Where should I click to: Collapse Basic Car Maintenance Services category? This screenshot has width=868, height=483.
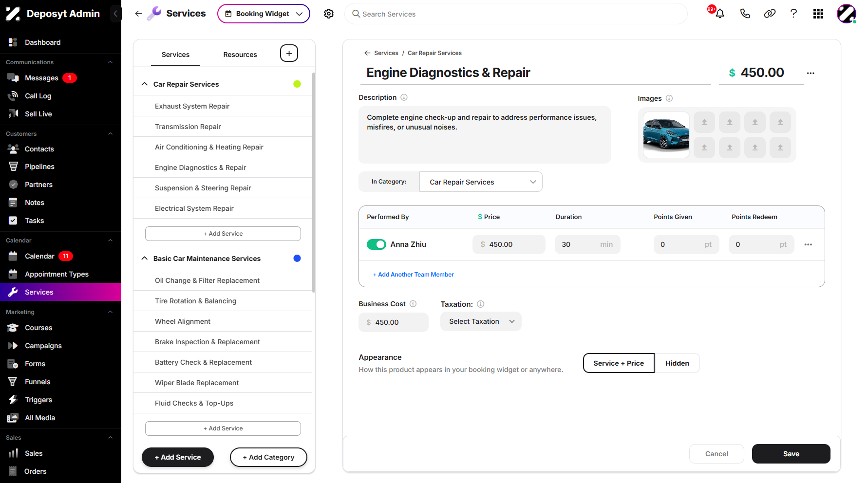point(144,258)
